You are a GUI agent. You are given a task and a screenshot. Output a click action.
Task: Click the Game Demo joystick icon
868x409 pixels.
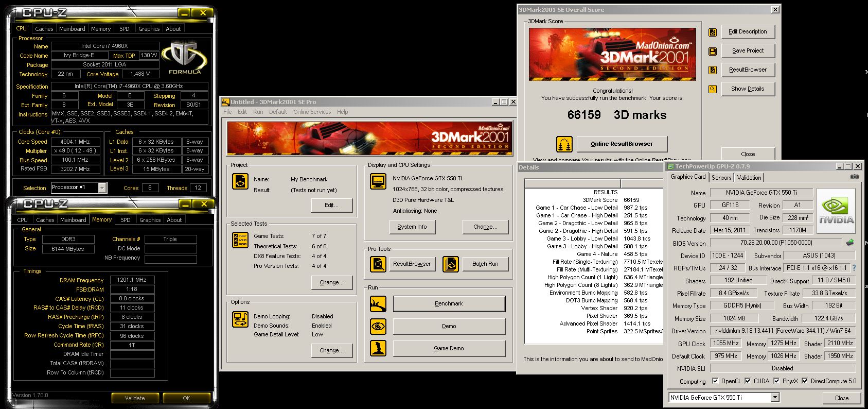pos(378,348)
